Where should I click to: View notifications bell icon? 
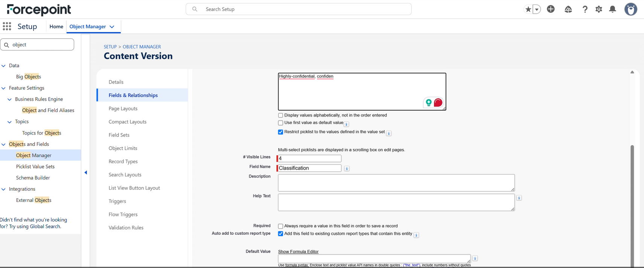click(x=613, y=9)
